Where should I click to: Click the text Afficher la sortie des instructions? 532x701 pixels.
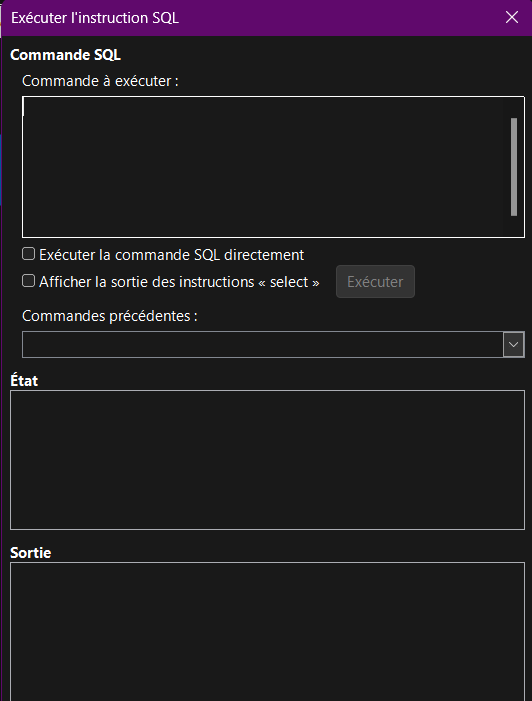click(147, 282)
